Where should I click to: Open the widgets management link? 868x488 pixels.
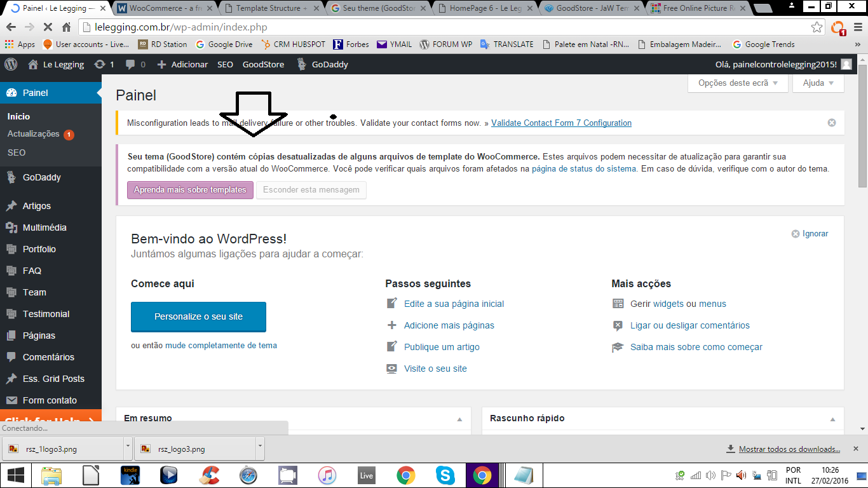coord(668,304)
